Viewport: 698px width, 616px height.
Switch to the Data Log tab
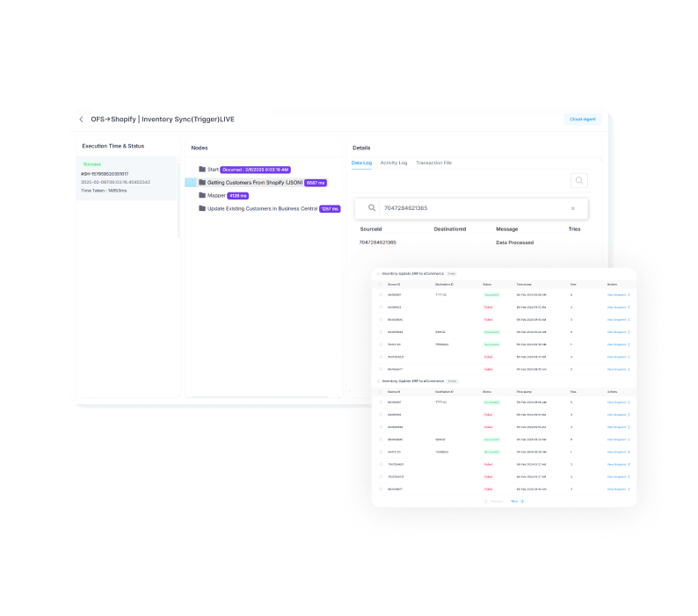(361, 163)
